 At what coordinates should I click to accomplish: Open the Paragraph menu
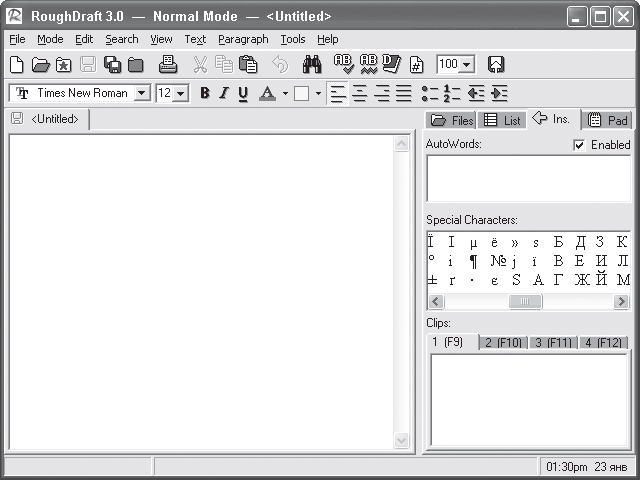243,39
